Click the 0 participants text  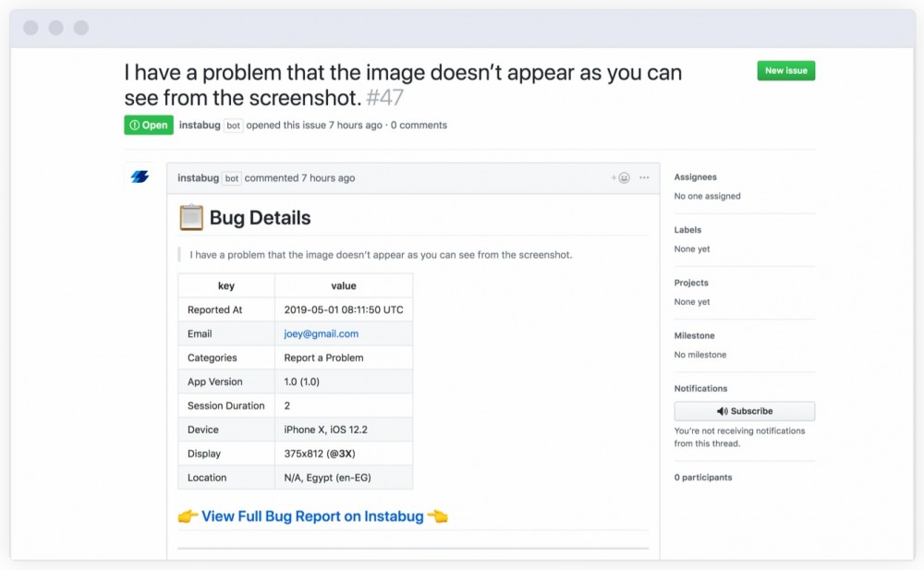[703, 478]
